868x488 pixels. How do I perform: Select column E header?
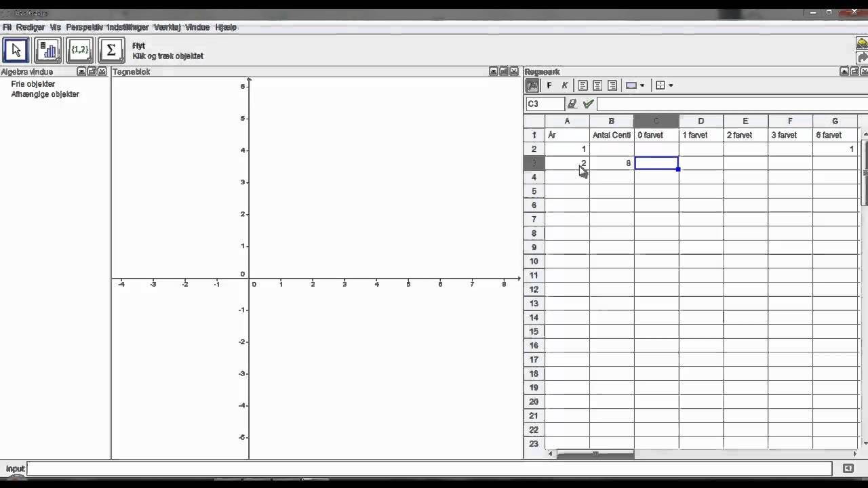pyautogui.click(x=745, y=121)
